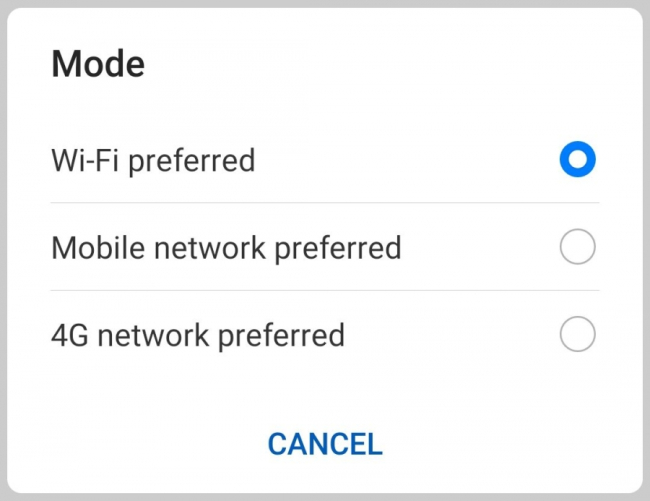The width and height of the screenshot is (650, 501).
Task: Tap the "Wi-Fi preferred" label text
Action: click(x=153, y=159)
